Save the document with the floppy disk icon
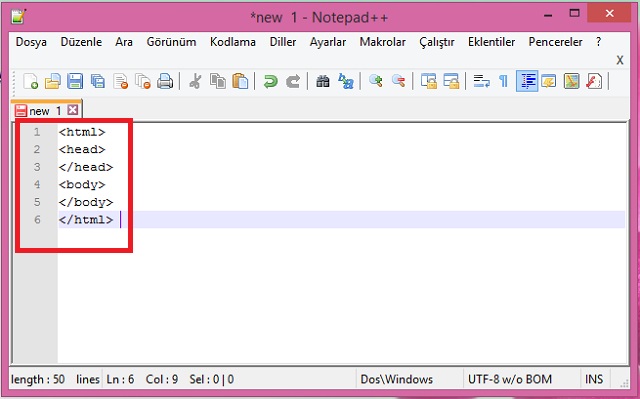 (75, 81)
